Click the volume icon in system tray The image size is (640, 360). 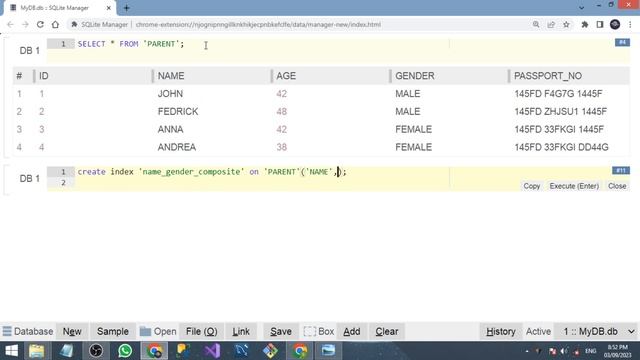pyautogui.click(x=564, y=351)
